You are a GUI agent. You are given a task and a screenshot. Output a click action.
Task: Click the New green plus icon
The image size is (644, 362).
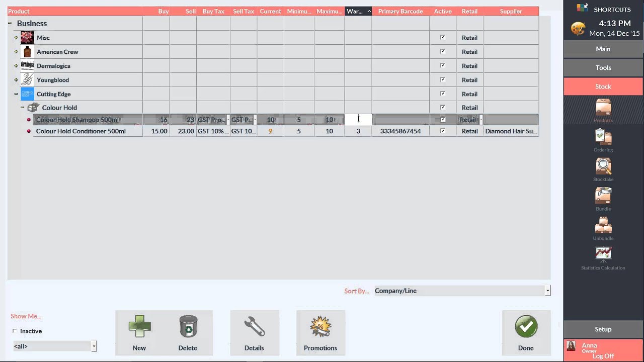coord(139,327)
